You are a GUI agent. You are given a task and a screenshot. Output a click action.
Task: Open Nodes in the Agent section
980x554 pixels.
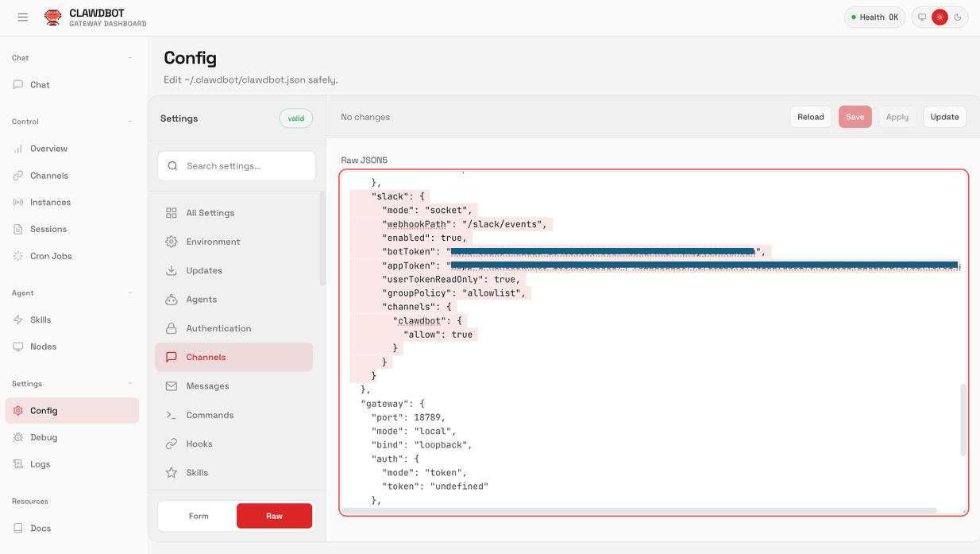43,347
